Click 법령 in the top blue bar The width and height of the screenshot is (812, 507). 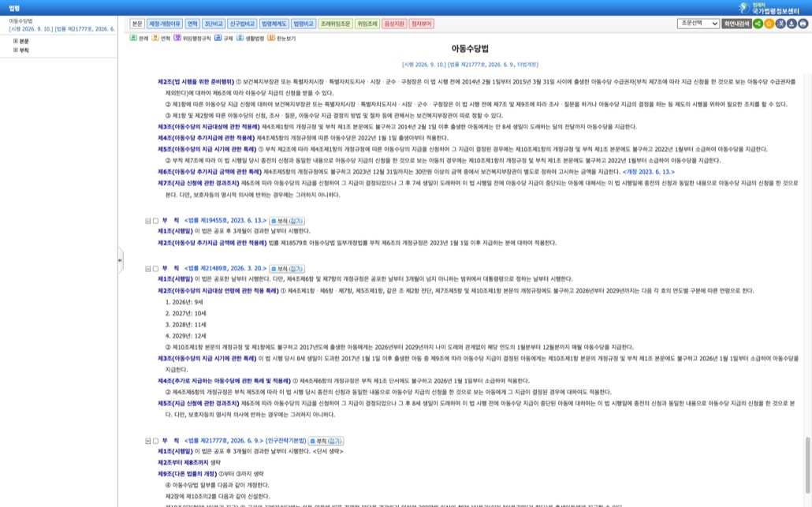pos(14,9)
